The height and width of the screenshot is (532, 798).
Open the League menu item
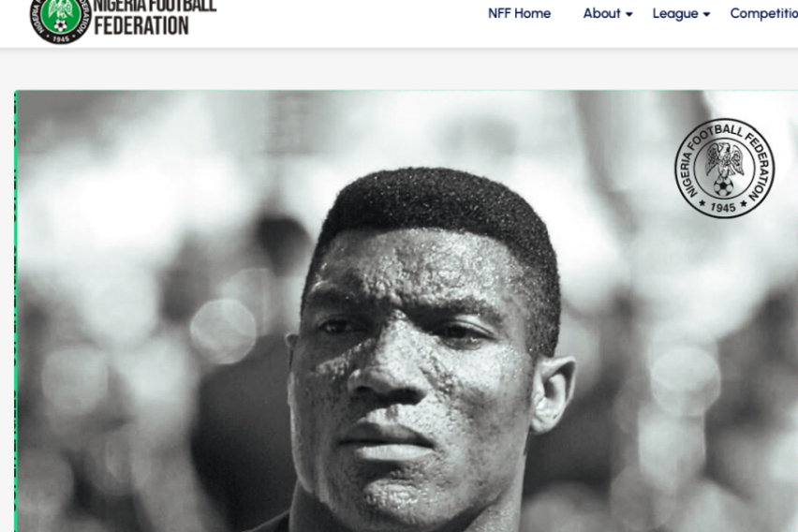[x=675, y=13]
